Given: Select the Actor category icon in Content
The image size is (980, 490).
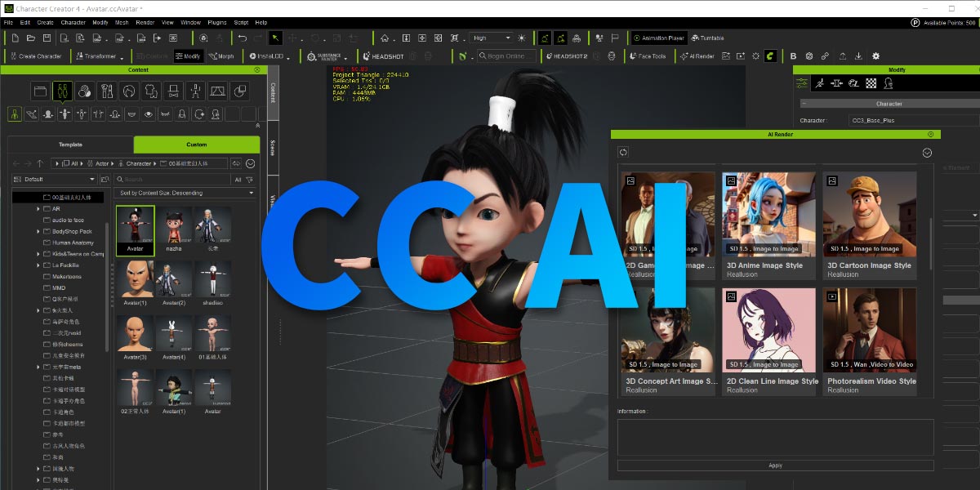Looking at the screenshot, I should pos(63,91).
